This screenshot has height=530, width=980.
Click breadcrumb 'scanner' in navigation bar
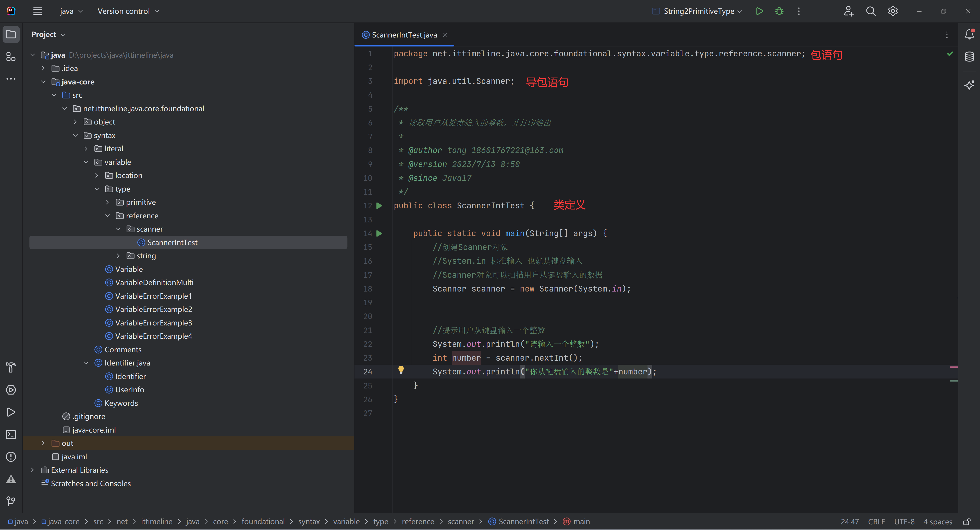461,522
